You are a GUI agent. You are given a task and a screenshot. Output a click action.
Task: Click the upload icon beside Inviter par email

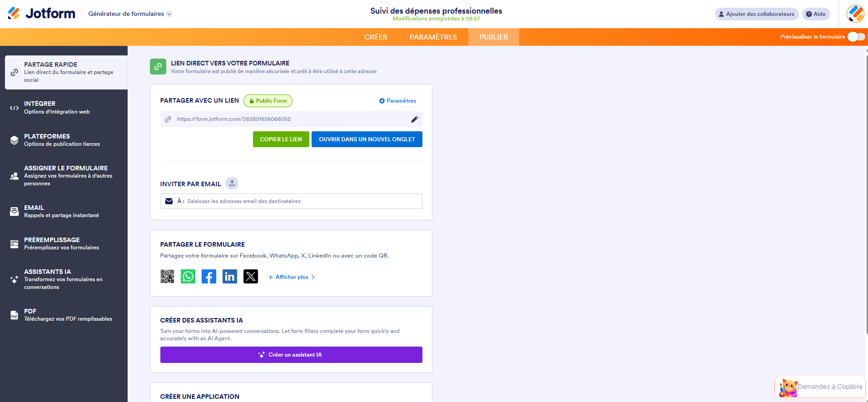coord(232,183)
